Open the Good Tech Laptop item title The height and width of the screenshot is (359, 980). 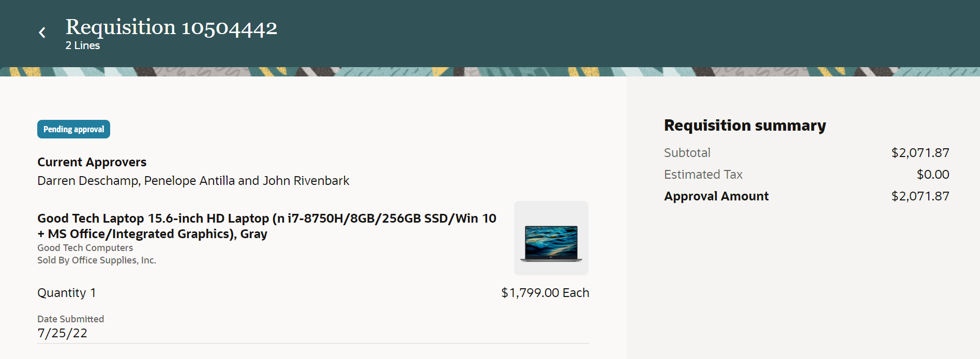tap(266, 226)
